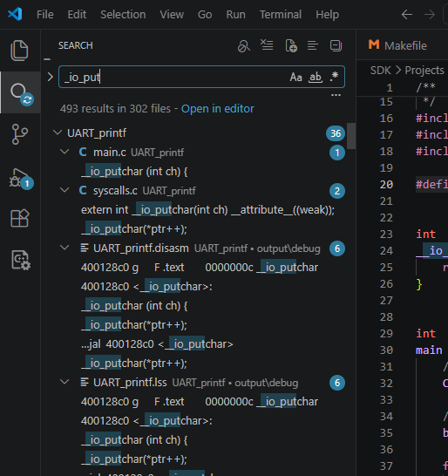Image resolution: width=448 pixels, height=476 pixels.
Task: Collapse the UART_printf folder results
Action: tap(57, 133)
